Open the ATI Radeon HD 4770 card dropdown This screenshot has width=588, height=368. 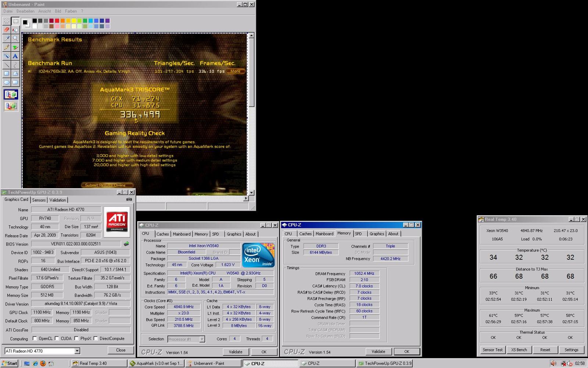[77, 351]
